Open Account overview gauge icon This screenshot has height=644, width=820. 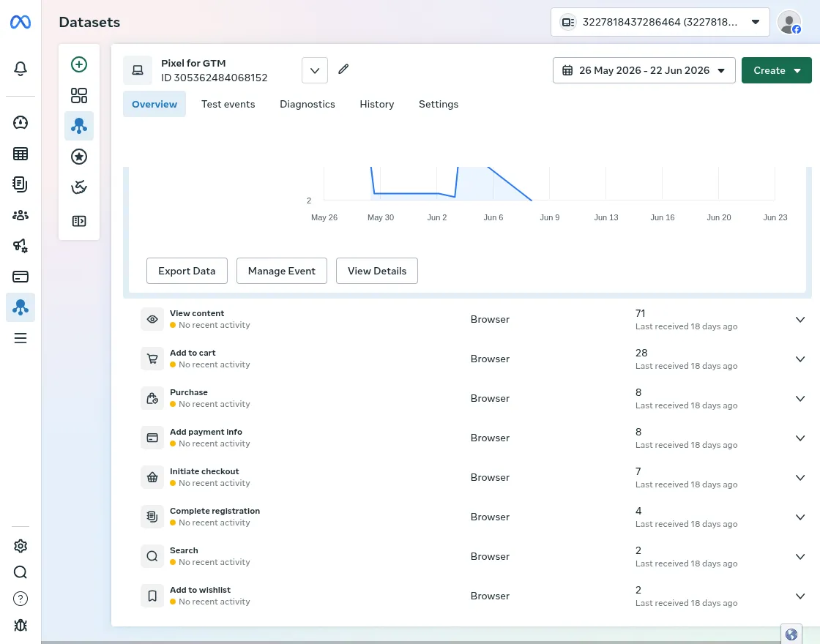(x=20, y=122)
